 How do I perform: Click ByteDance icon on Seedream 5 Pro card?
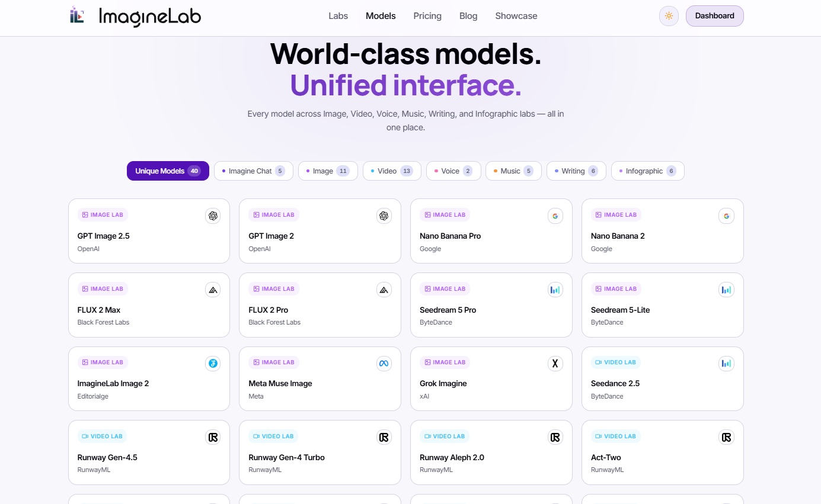(555, 290)
